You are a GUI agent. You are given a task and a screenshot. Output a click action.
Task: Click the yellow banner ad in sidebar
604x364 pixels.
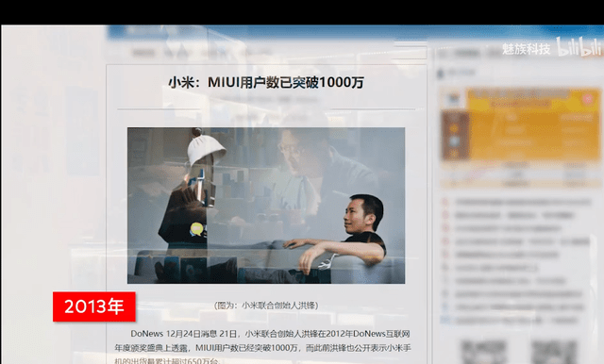coord(520,124)
